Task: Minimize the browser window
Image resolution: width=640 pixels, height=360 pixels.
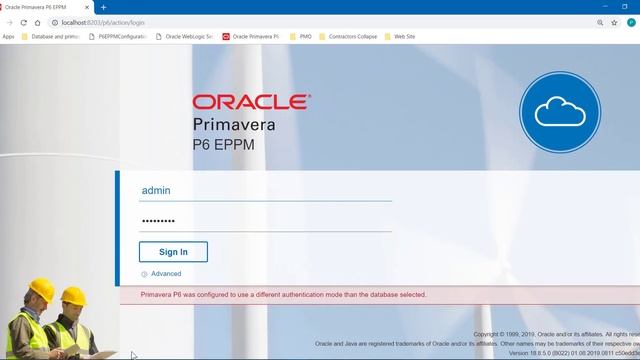Action: [x=605, y=7]
